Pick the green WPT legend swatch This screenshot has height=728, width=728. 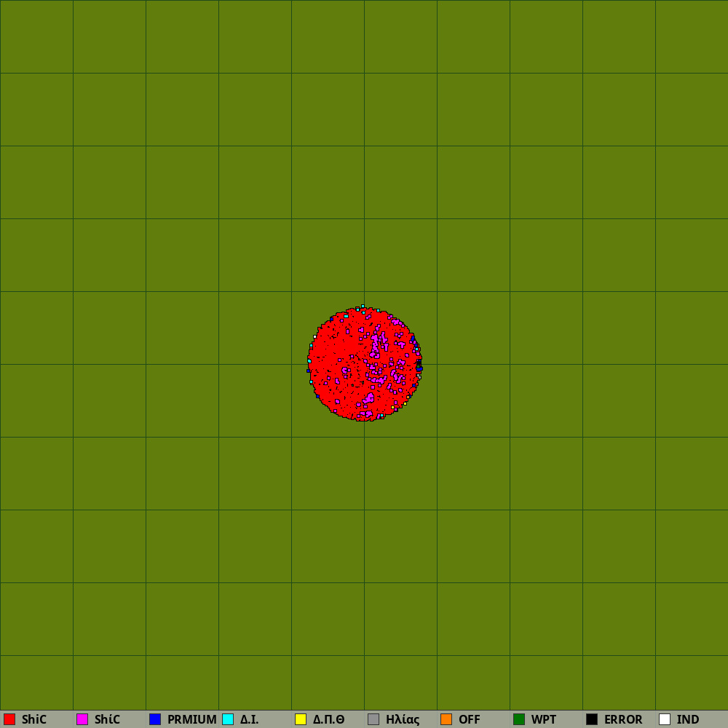tap(519, 719)
